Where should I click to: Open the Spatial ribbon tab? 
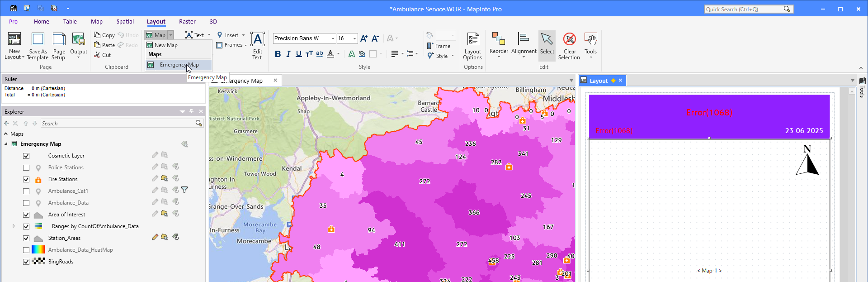tap(125, 22)
